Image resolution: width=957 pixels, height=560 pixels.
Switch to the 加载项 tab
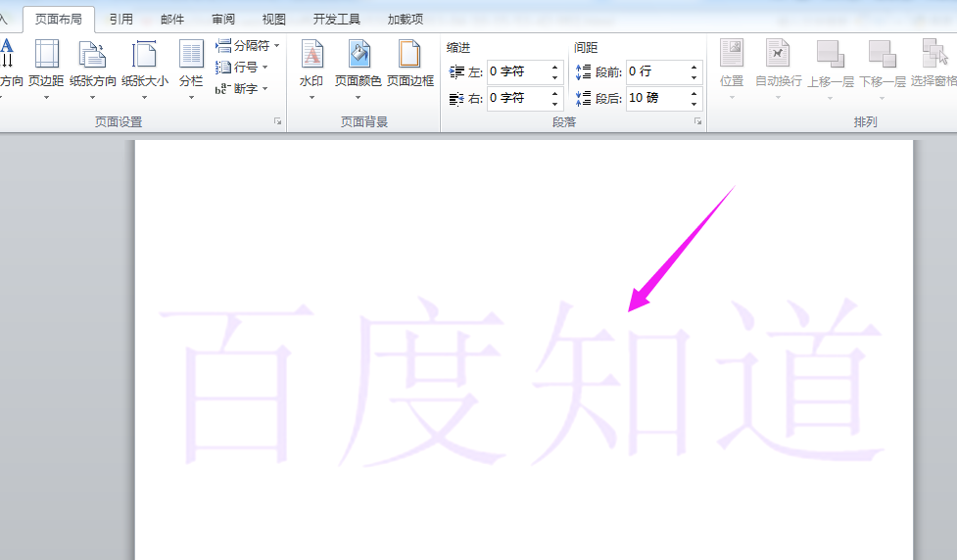[x=406, y=20]
